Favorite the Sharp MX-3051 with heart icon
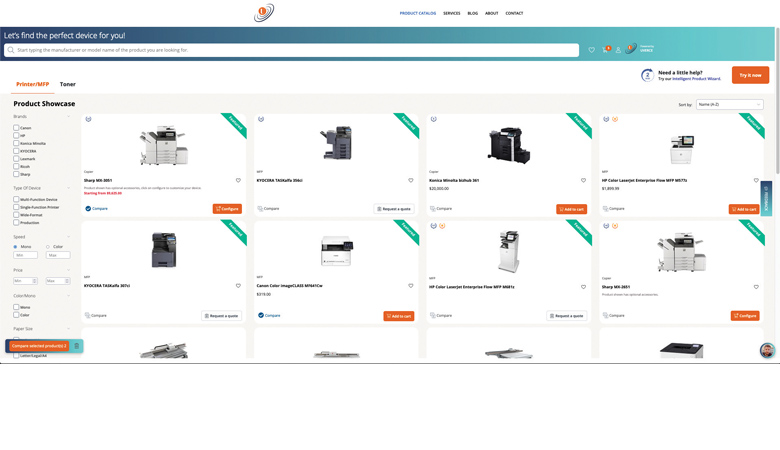 pos(238,180)
